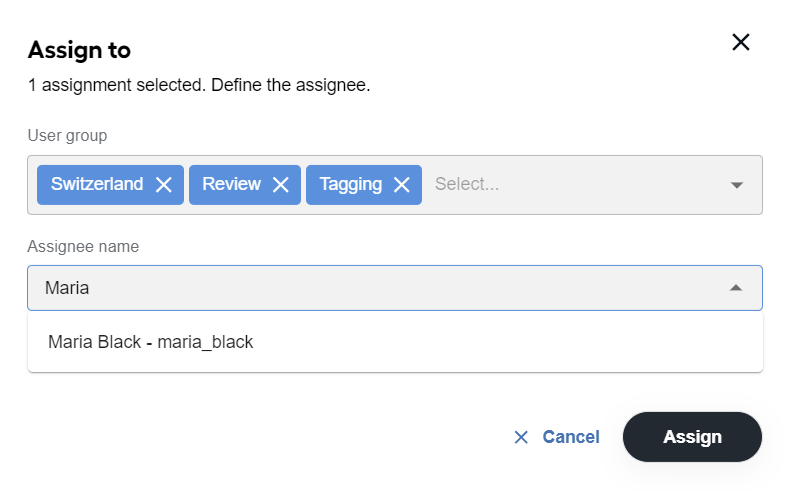The width and height of the screenshot is (792, 492).
Task: Click the Switzerland chip label
Action: 97,184
